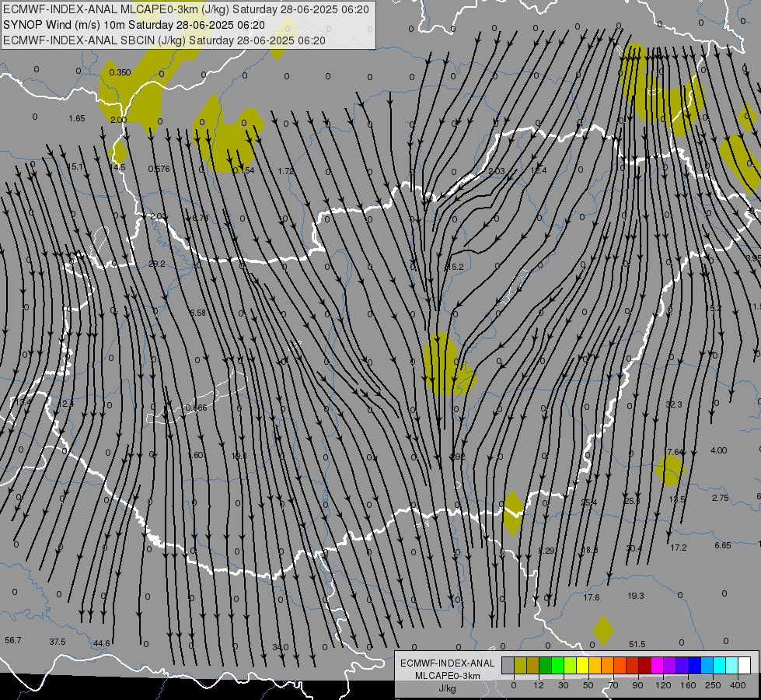Click the legend tick label '120'
The image size is (761, 700).
pyautogui.click(x=663, y=685)
